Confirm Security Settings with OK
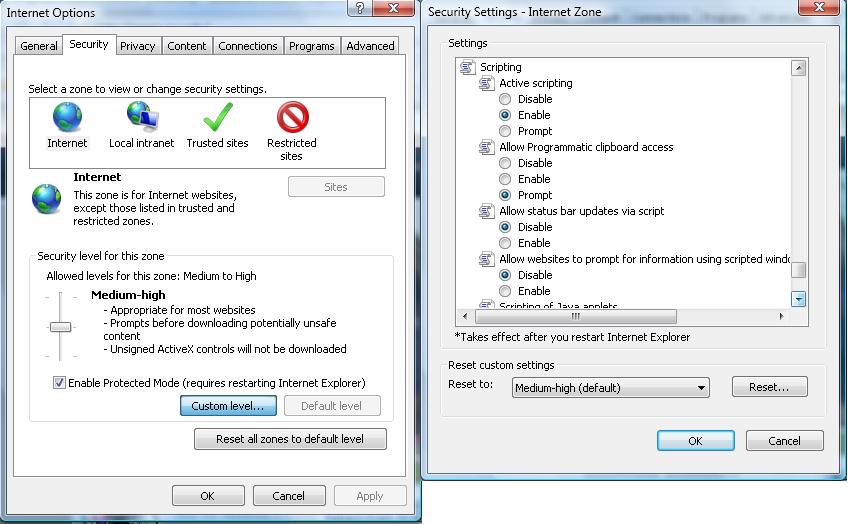 click(695, 441)
